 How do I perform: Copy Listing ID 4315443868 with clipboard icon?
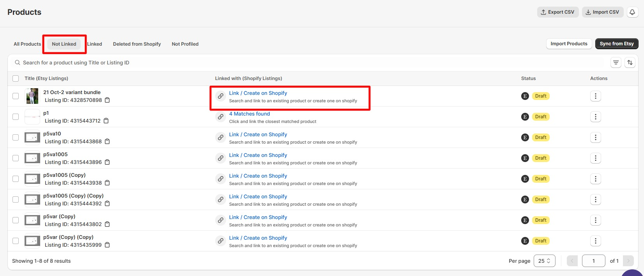coord(107,142)
